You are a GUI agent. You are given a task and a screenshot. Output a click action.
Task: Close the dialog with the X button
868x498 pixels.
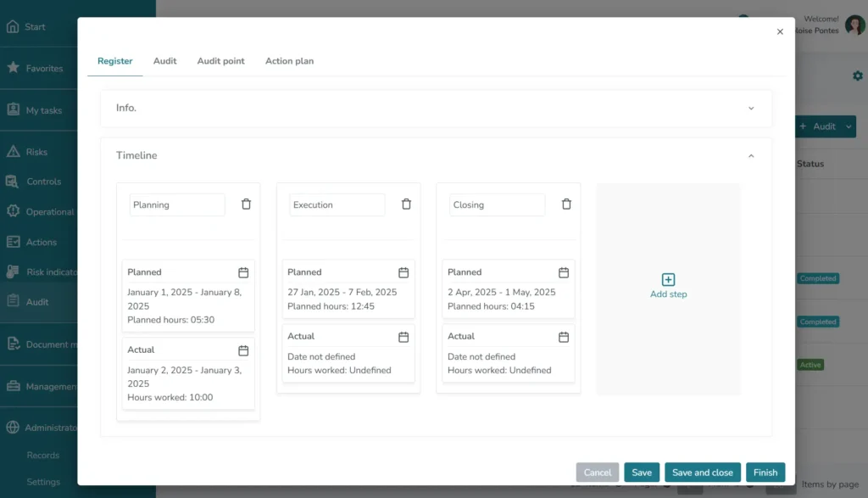780,32
